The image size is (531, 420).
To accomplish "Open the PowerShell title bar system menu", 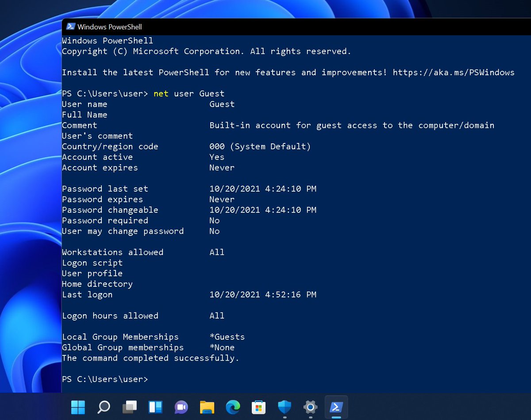I will pos(71,27).
